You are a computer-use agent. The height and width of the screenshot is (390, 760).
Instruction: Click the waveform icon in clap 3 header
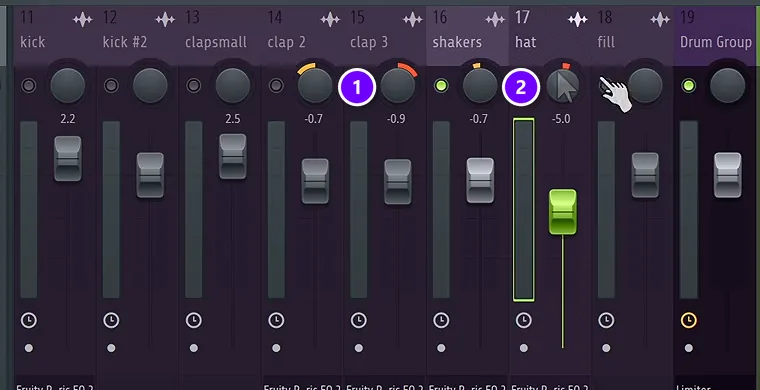[412, 20]
